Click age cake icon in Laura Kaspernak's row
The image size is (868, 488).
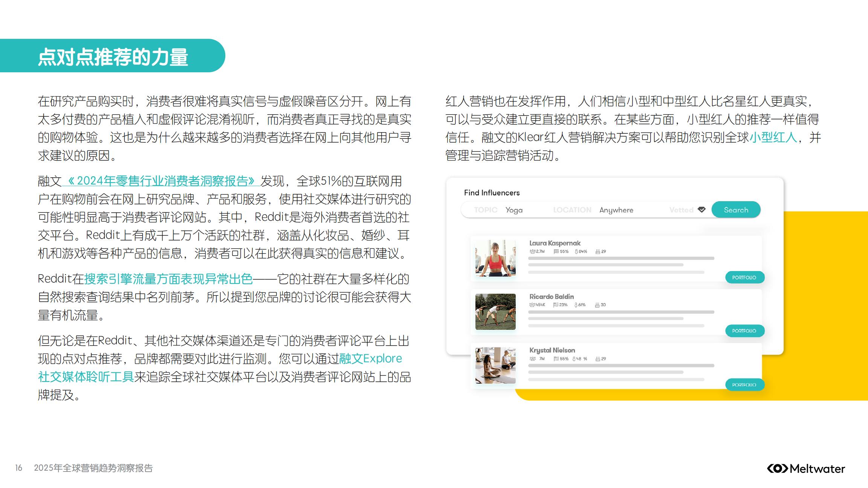click(598, 252)
